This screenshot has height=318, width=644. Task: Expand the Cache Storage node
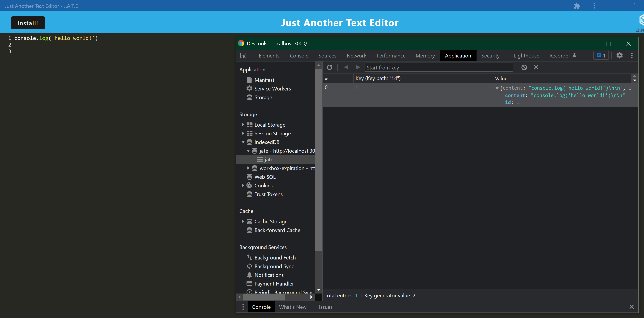243,222
